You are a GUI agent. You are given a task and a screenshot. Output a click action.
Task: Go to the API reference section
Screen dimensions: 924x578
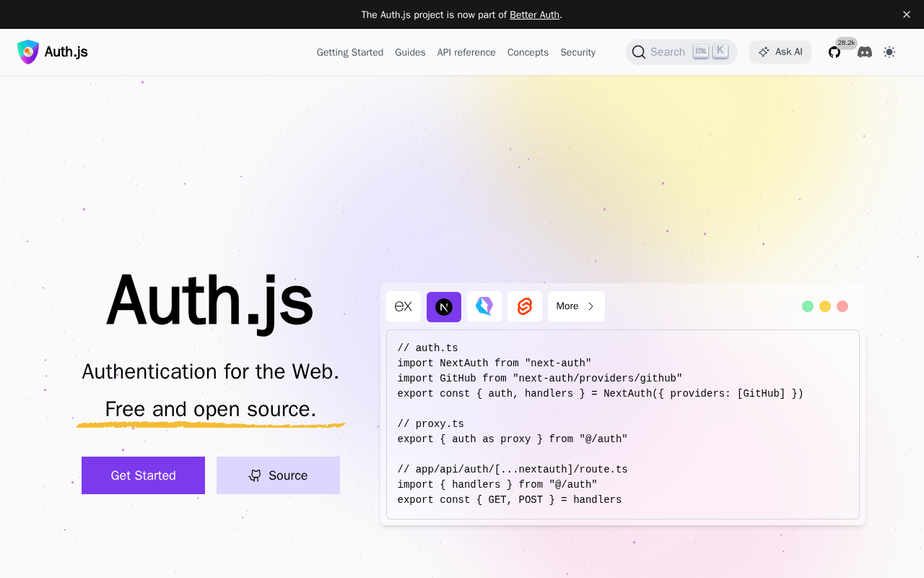(466, 52)
